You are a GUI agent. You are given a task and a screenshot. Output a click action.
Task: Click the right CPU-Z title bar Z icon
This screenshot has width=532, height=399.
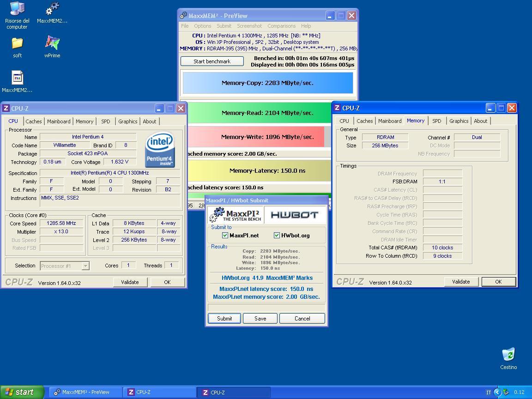click(x=337, y=108)
